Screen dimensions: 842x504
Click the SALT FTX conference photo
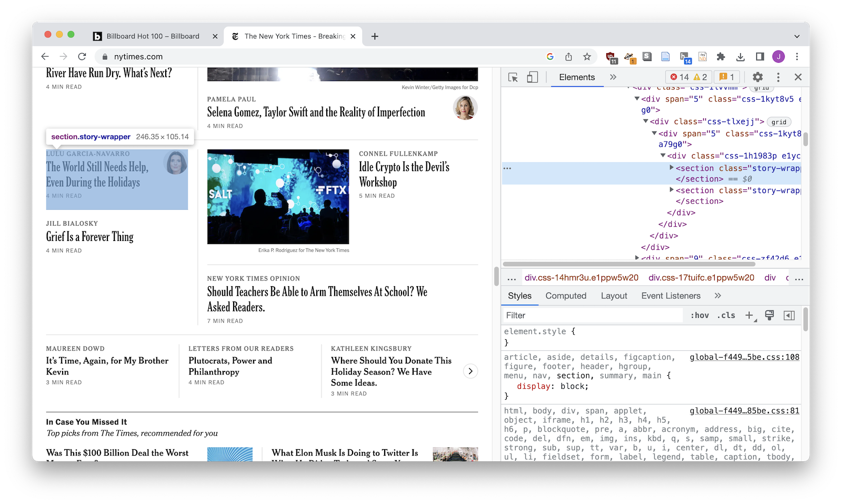coord(278,197)
